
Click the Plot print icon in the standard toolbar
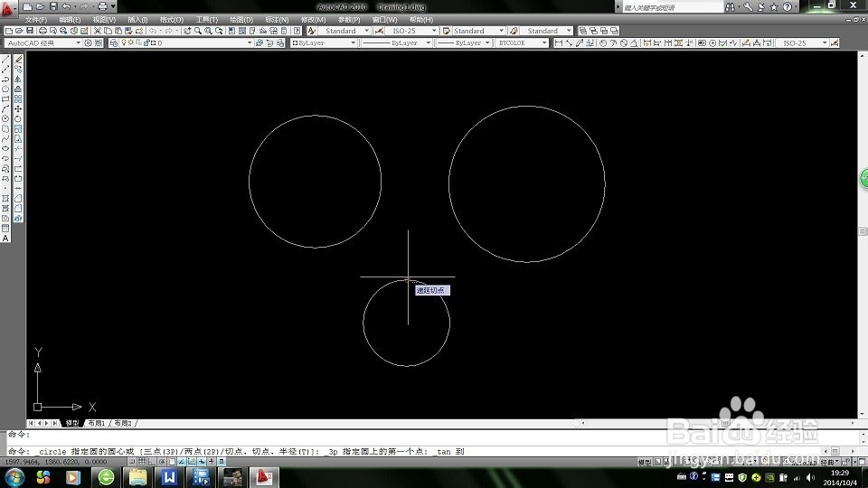click(42, 31)
